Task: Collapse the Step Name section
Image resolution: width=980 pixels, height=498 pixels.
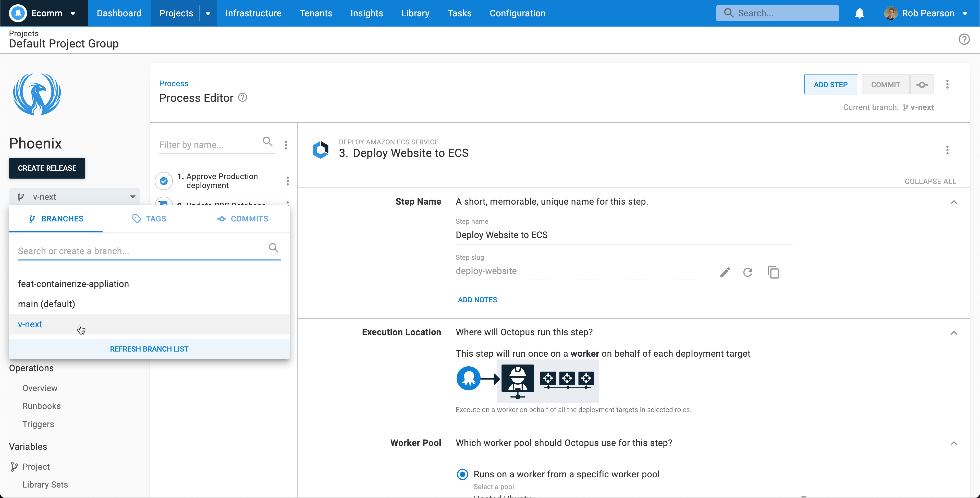Action: (954, 202)
